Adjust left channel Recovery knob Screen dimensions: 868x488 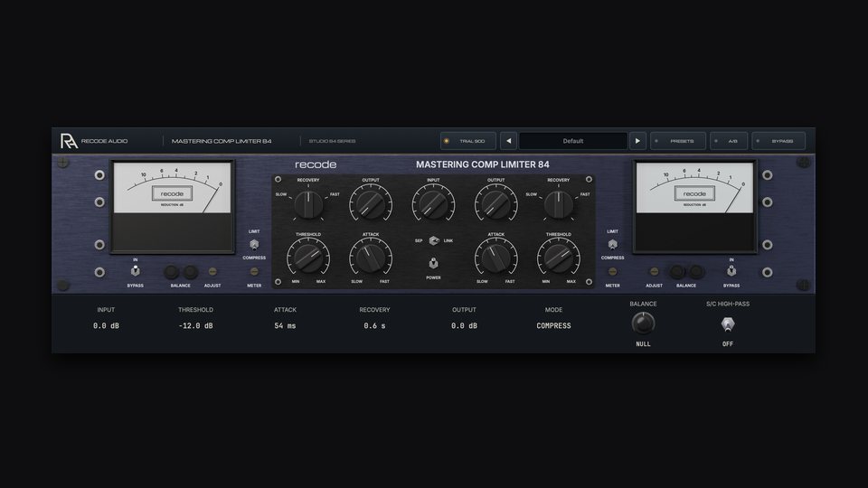point(308,204)
